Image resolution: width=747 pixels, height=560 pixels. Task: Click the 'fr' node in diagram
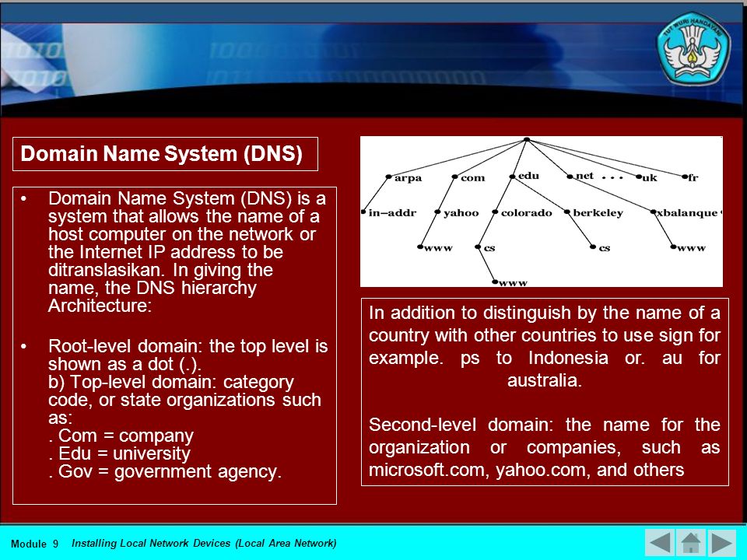click(x=690, y=177)
